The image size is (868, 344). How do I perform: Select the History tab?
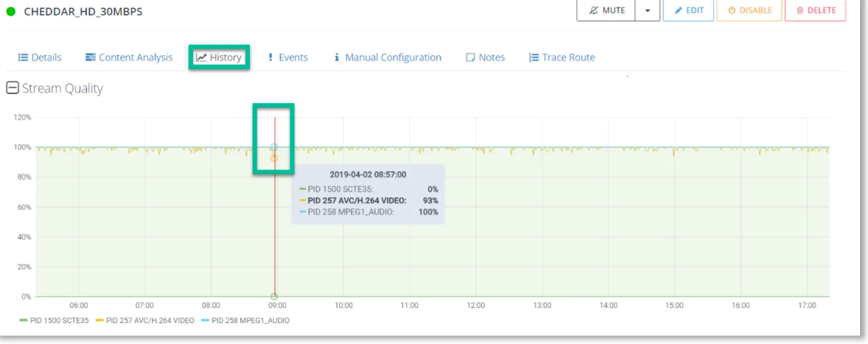(x=219, y=57)
